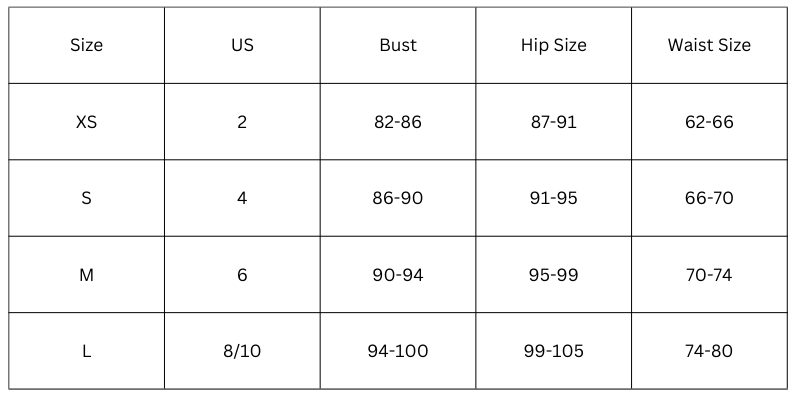
Task: Click hip measurement 87-91
Action: tap(554, 122)
